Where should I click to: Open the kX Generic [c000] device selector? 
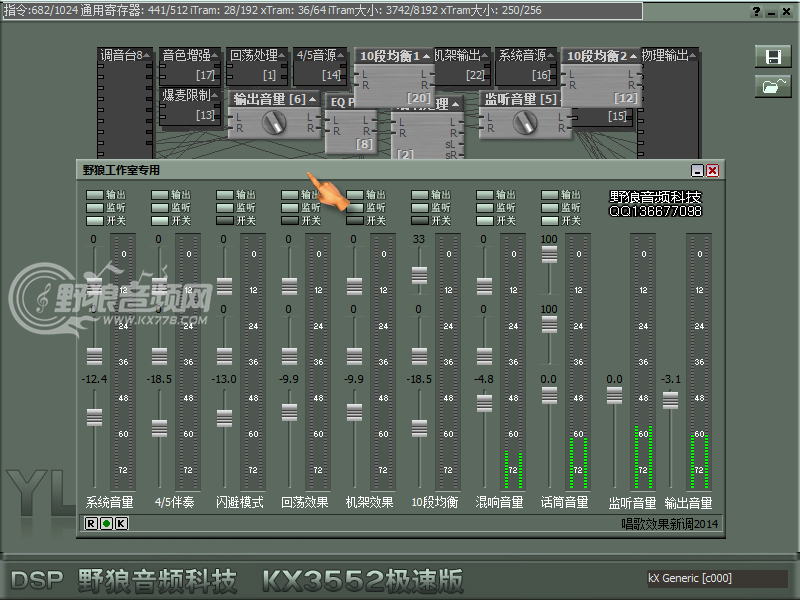pyautogui.click(x=717, y=578)
